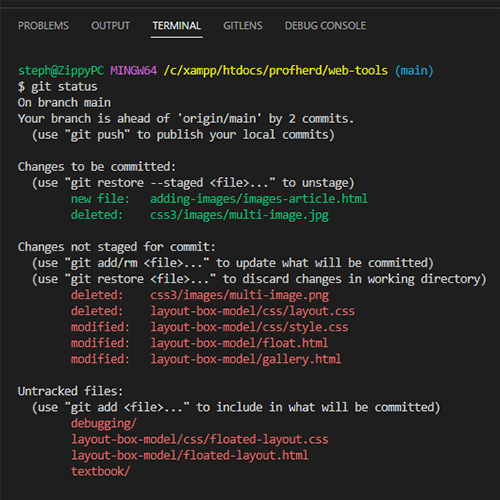Click the 'On branch main' line

pyautogui.click(x=64, y=103)
